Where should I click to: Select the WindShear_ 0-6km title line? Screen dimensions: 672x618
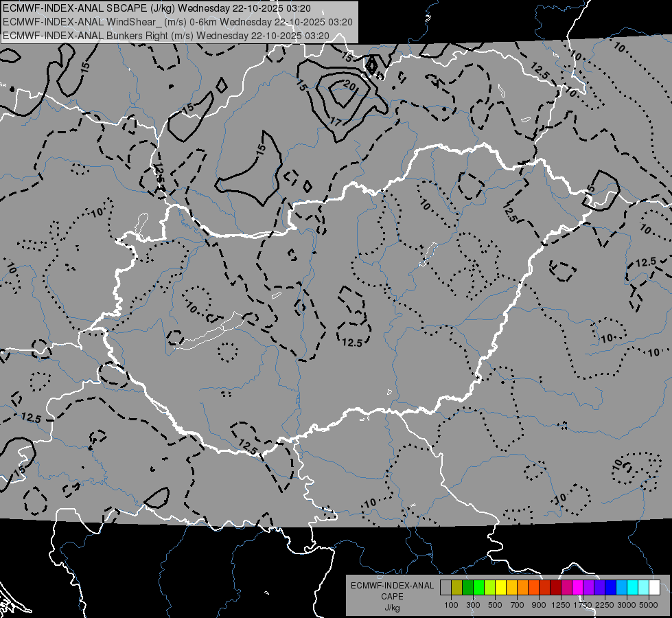177,22
